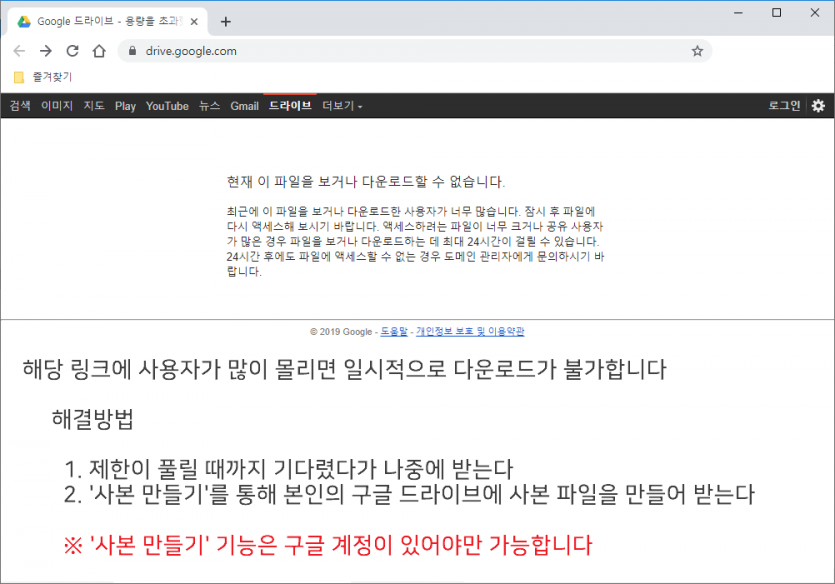The width and height of the screenshot is (835, 584).
Task: Click the line '1. 제한이 풀릴 때까지 기다렸다가 나중에 받는다'
Action: coord(288,468)
